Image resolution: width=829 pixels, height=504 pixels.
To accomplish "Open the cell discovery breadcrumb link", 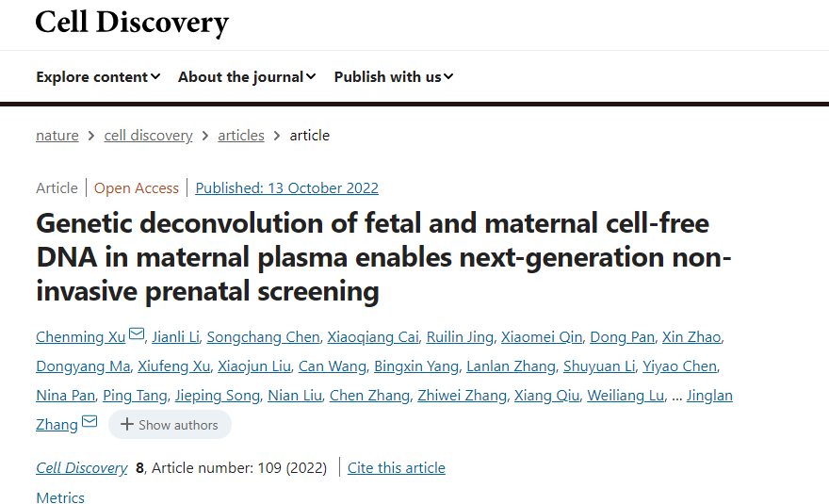I will (148, 136).
